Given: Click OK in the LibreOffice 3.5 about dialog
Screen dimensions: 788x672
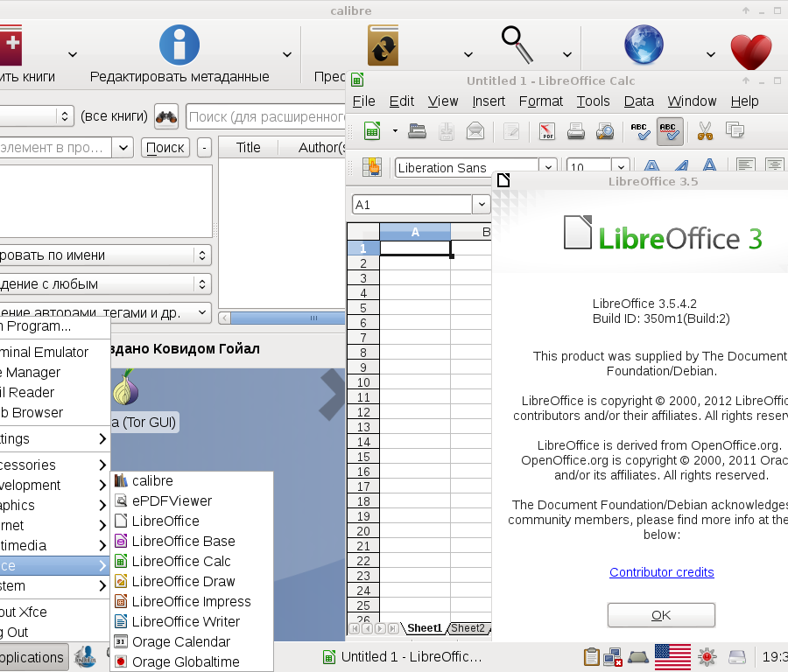Looking at the screenshot, I should pos(661,615).
